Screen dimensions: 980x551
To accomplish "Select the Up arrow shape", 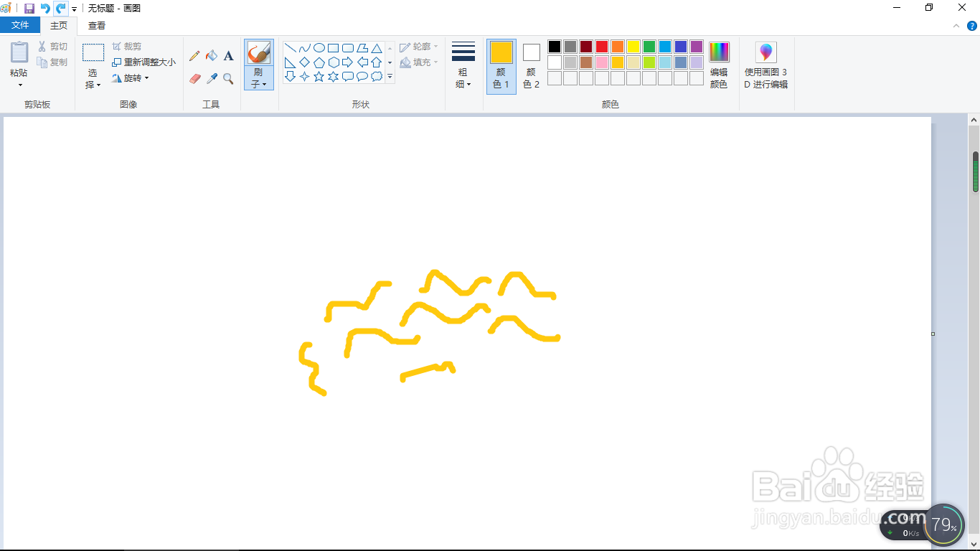I will (377, 62).
